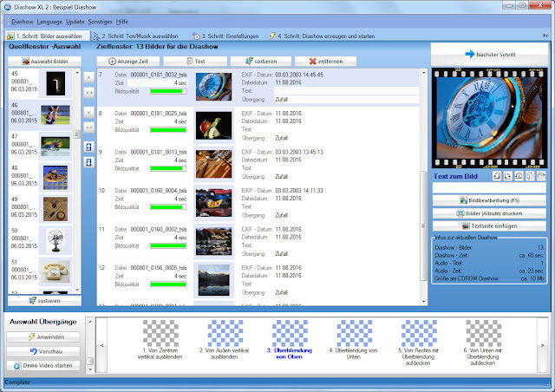Click the Zeit field of image 7

tap(157, 83)
